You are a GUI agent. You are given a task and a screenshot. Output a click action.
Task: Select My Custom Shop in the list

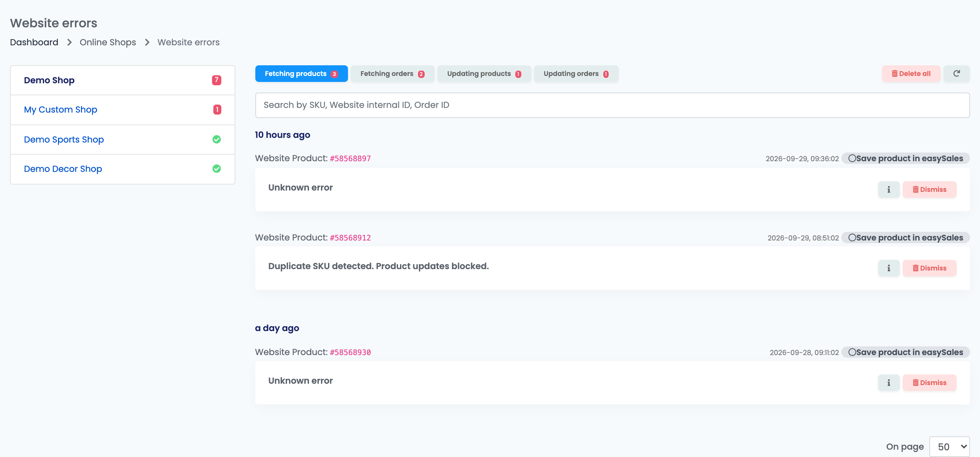point(123,110)
